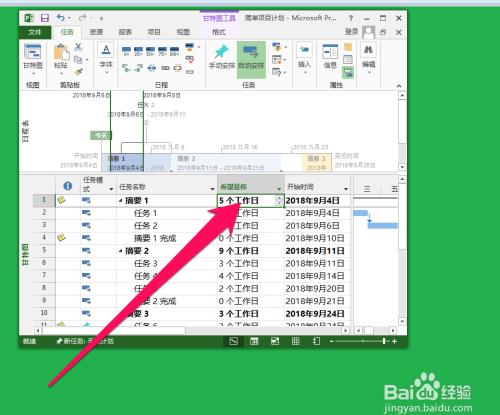Image resolution: width=500 pixels, height=415 pixels.
Task: Mark task 100% complete
Action: (174, 51)
